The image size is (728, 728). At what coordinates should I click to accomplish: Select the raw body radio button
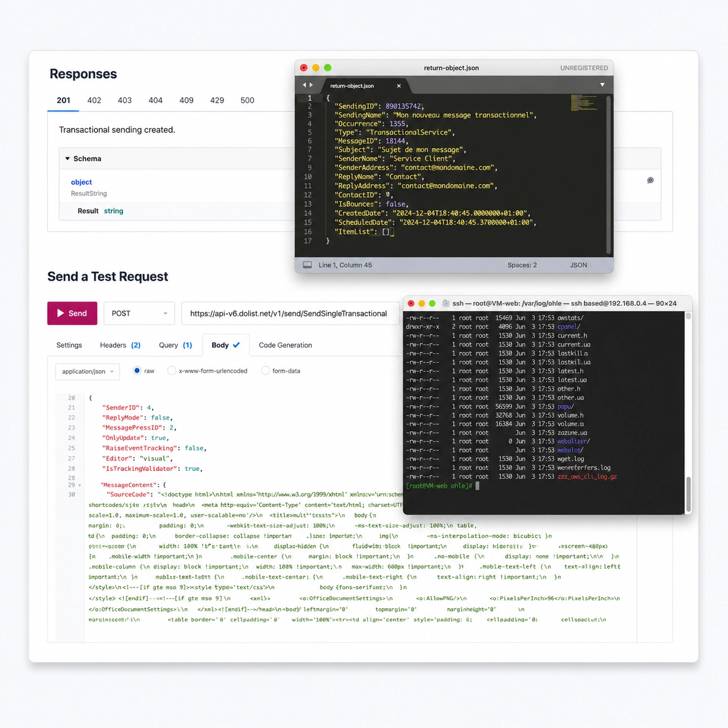click(x=137, y=370)
